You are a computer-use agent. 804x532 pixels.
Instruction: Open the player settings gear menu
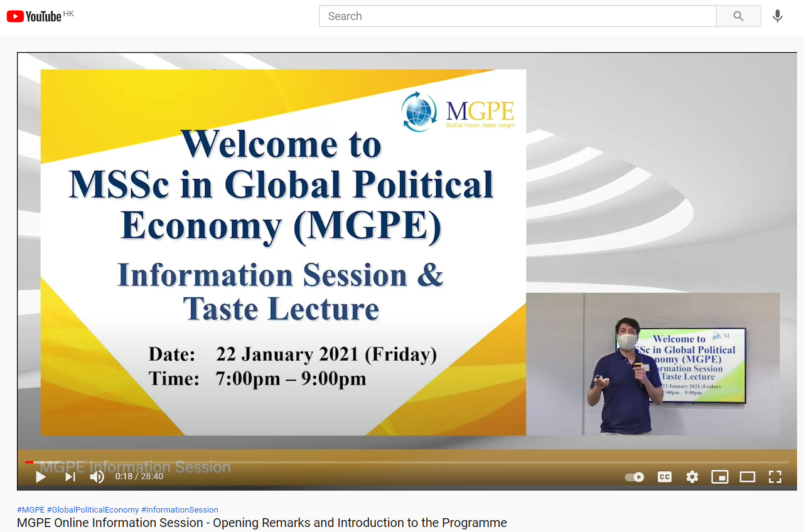[x=692, y=477]
